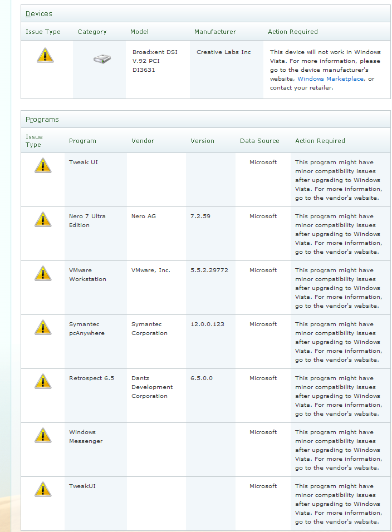Select Nero 7 Ultra Edition program name
This screenshot has width=392, height=532.
(x=87, y=220)
